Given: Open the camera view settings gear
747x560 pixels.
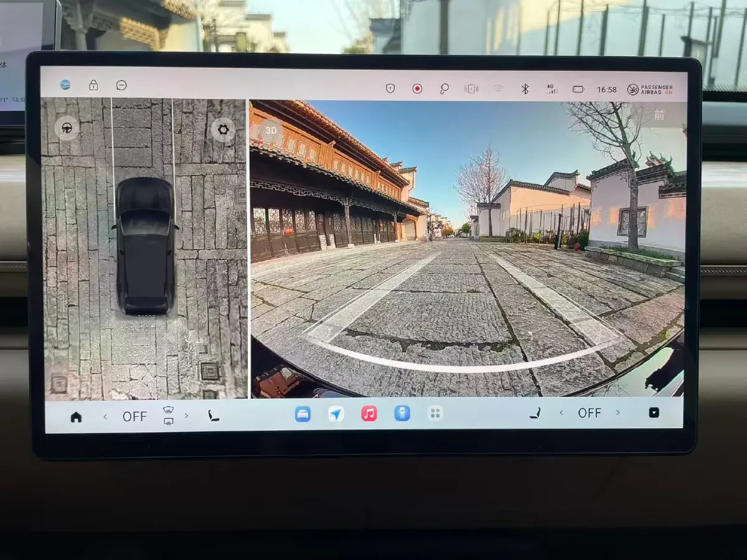Looking at the screenshot, I should point(223,130).
